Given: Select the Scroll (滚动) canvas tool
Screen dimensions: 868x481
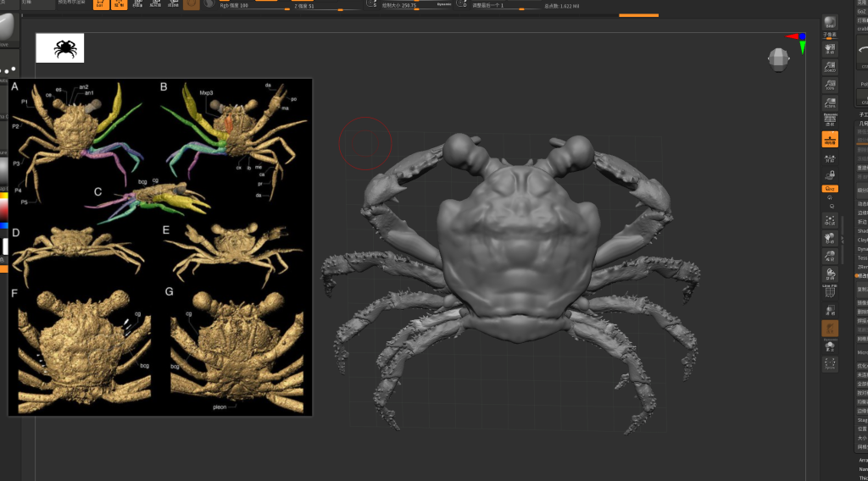Looking at the screenshot, I should coord(830,49).
